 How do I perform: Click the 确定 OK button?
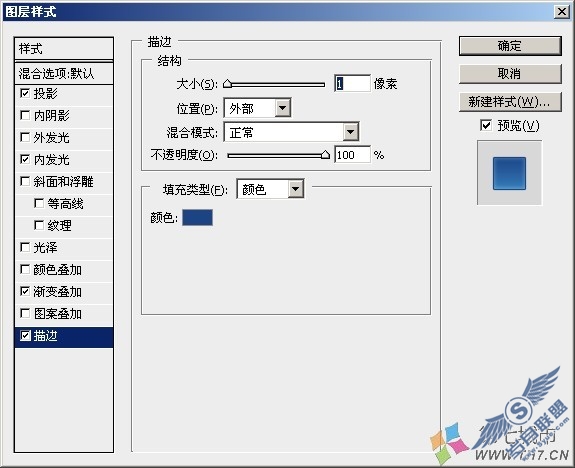coord(510,46)
